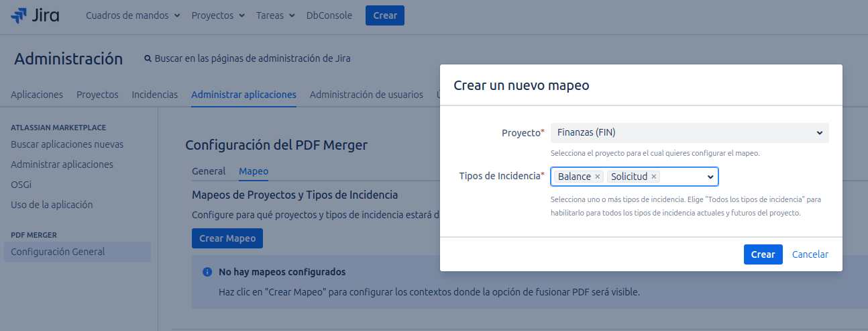Open Uso de la aplicación sidebar link
The height and width of the screenshot is (331, 868).
click(x=52, y=205)
